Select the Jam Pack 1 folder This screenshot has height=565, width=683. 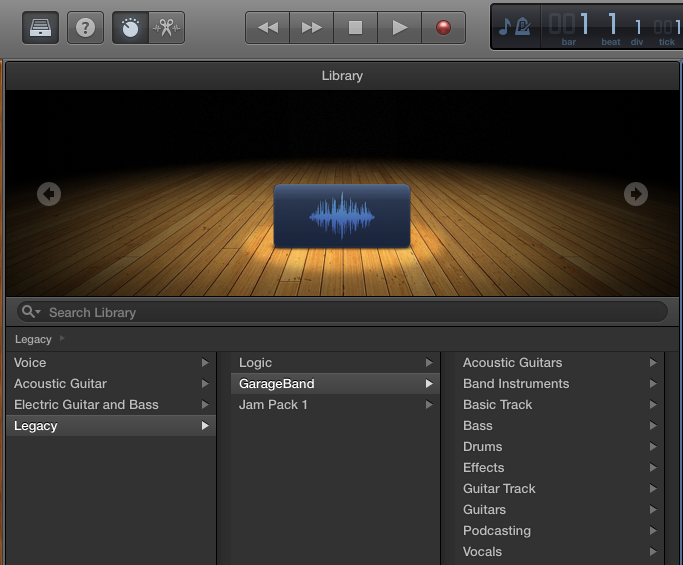[x=335, y=404]
